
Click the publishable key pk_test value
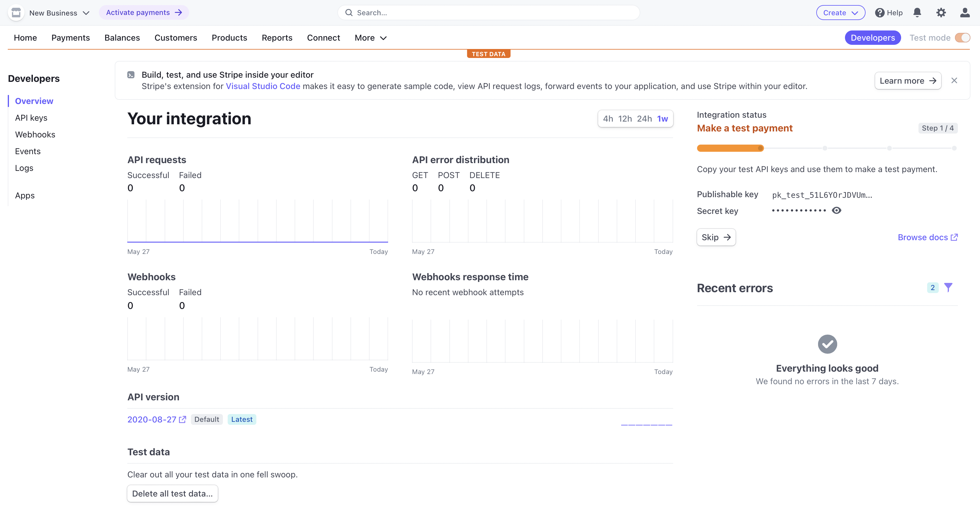(x=822, y=195)
